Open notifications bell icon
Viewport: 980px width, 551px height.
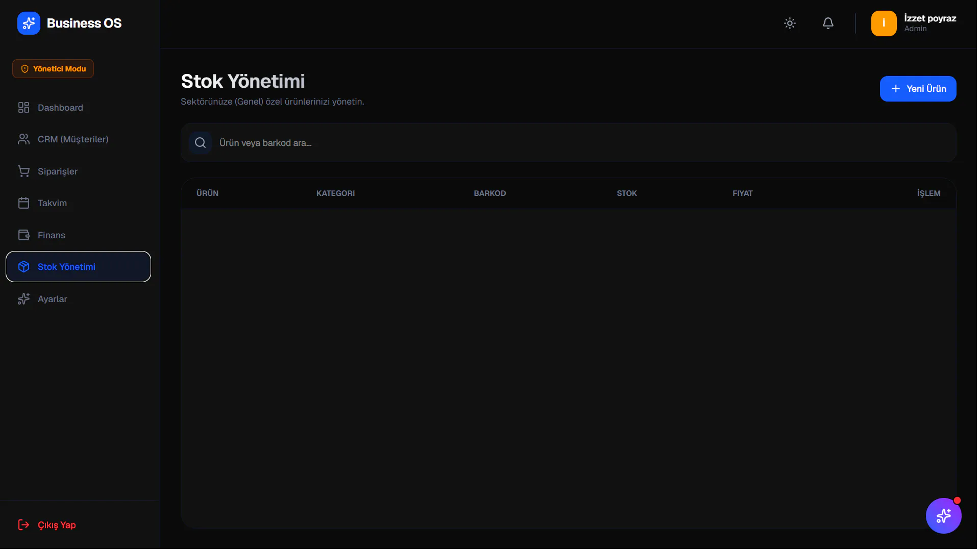click(828, 23)
